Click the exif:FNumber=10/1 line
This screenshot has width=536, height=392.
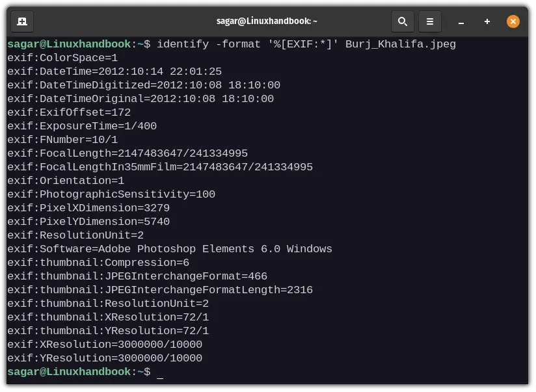pos(62,140)
